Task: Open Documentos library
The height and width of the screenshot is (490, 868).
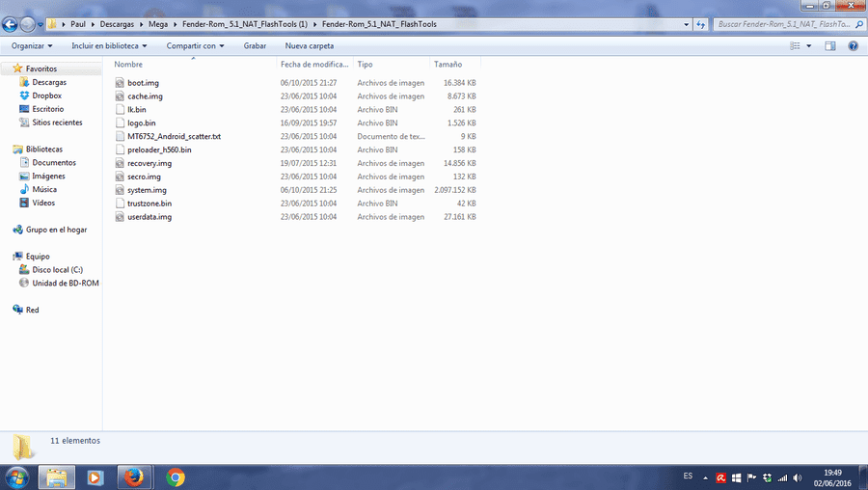Action: click(54, 163)
